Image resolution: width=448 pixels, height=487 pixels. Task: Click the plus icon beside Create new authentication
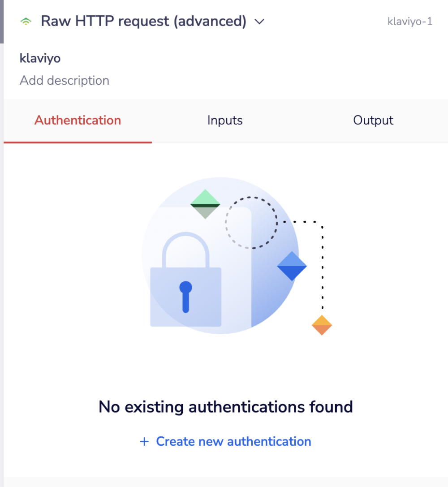coord(144,441)
